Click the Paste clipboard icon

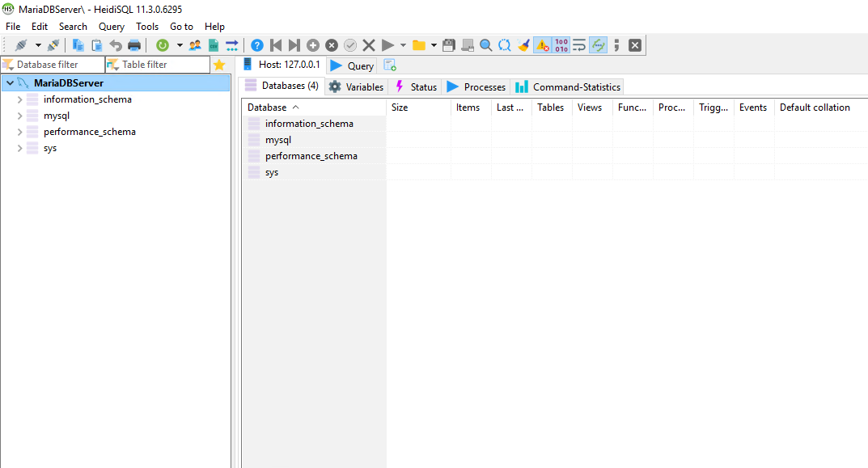pos(97,45)
